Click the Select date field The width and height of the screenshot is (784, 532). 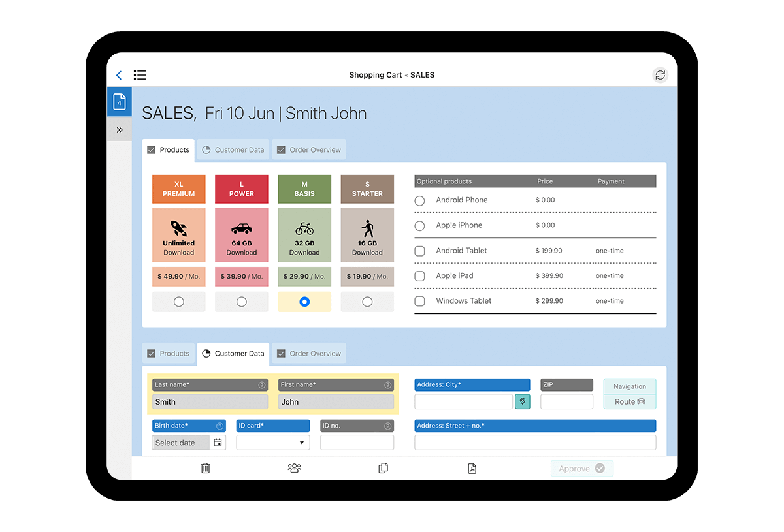[182, 443]
